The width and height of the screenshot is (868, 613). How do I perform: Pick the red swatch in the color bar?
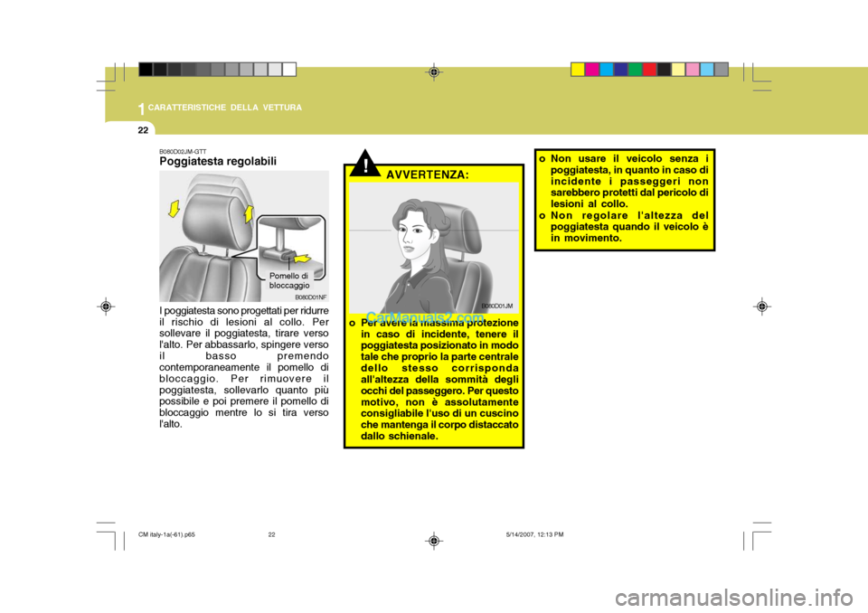pyautogui.click(x=650, y=70)
